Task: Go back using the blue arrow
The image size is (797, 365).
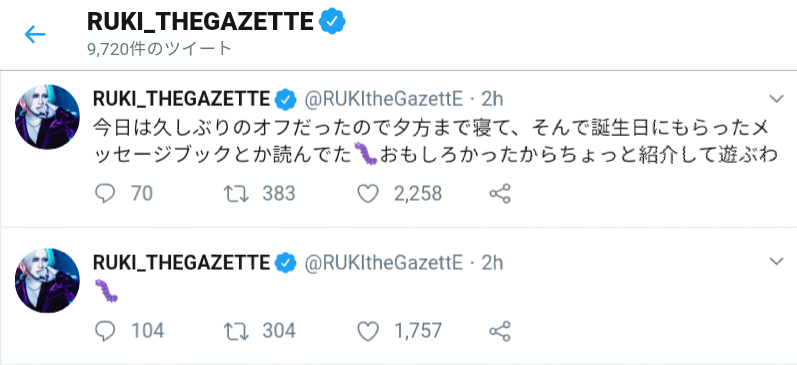Action: click(35, 35)
